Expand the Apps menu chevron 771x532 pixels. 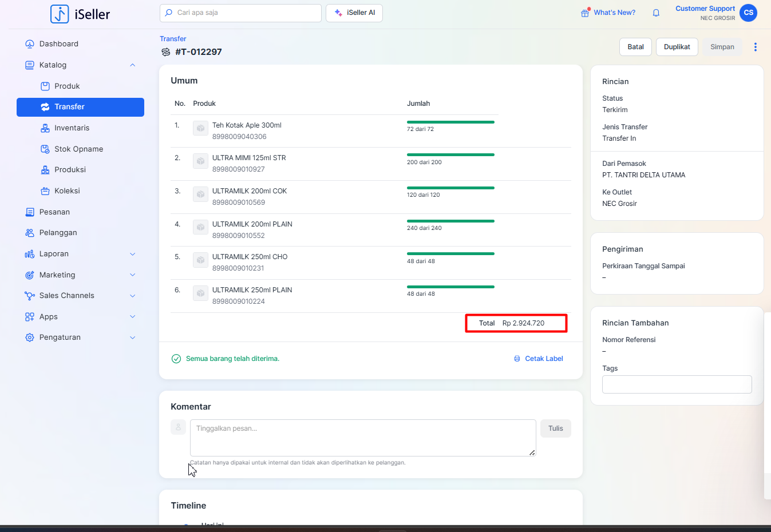[133, 317]
